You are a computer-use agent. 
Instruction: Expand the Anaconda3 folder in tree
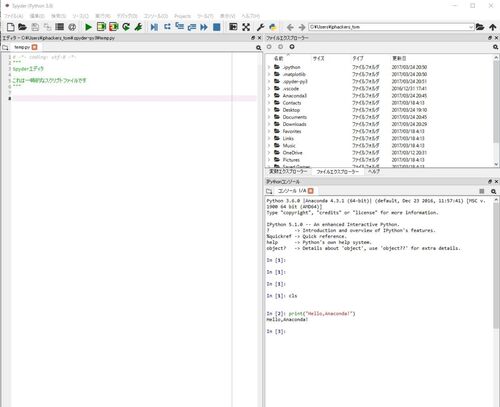[x=269, y=96]
